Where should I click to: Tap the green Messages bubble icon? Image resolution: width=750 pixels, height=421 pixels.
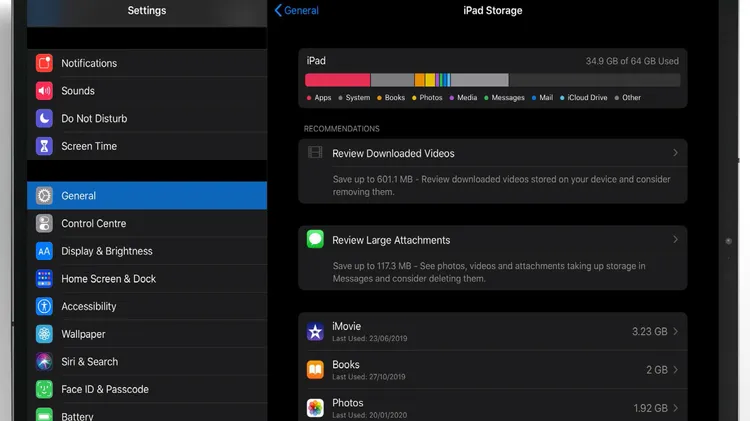(x=315, y=239)
